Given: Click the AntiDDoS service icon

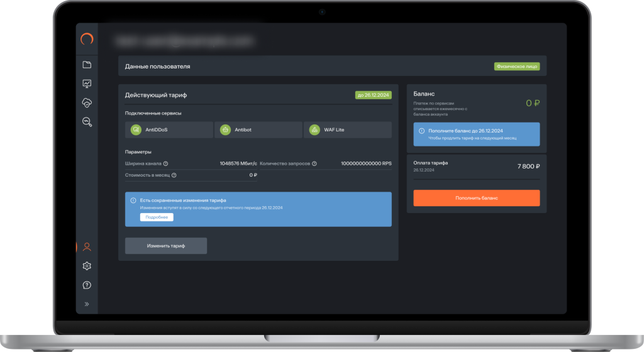Looking at the screenshot, I should 136,129.
